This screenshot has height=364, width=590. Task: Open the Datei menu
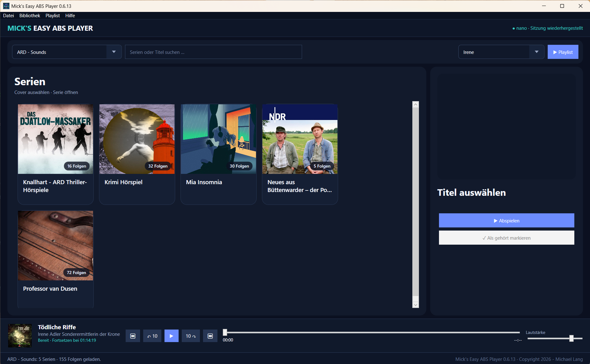[x=8, y=16]
